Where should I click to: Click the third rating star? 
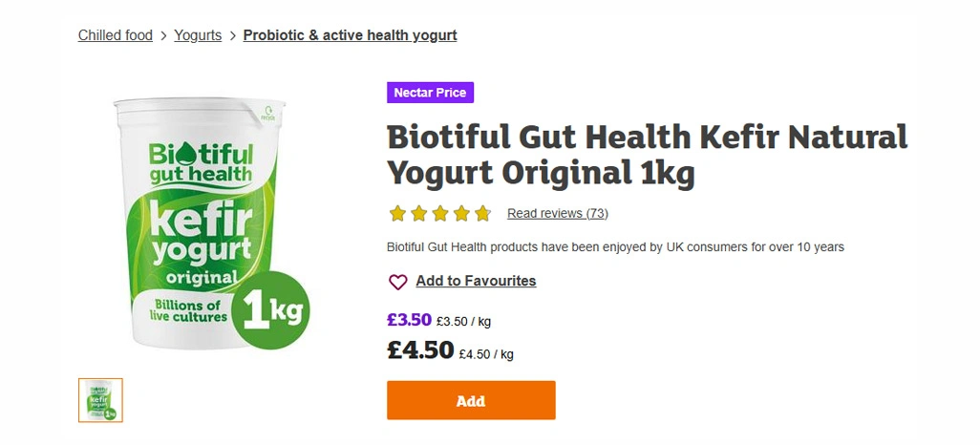440,214
